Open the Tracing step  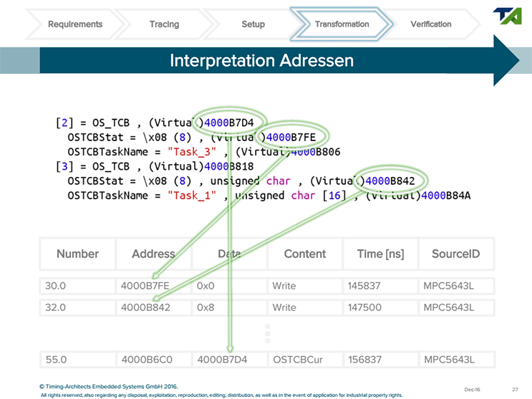[164, 24]
